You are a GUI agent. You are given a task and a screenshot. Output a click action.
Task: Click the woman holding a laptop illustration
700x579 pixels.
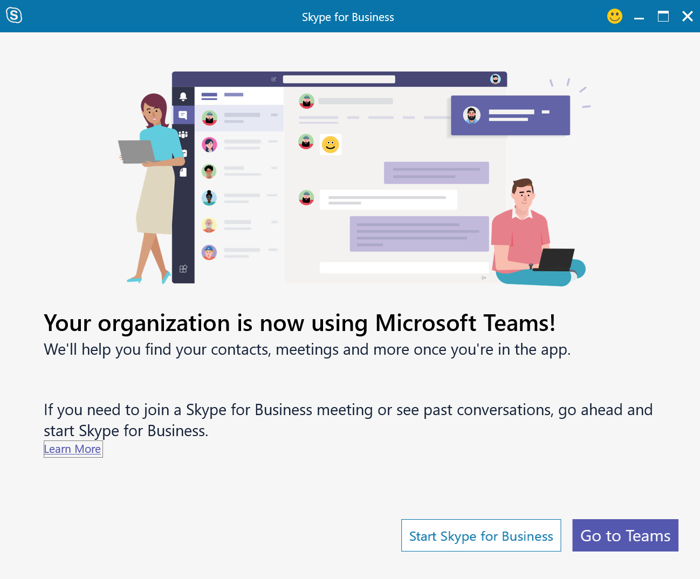pos(153,185)
